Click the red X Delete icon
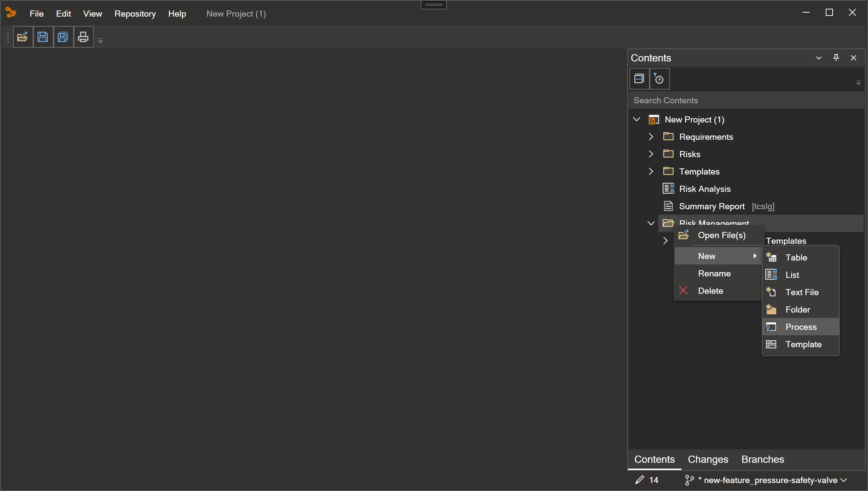Screen dimensions: 868x491 pos(683,290)
